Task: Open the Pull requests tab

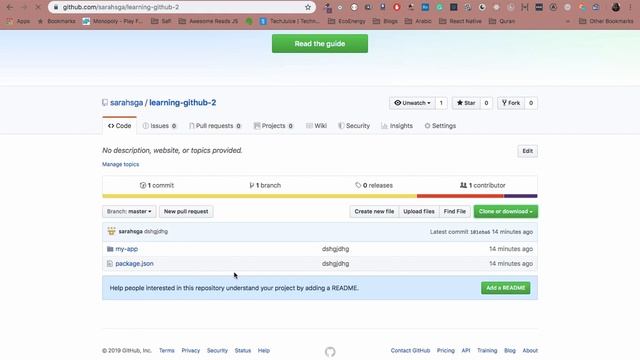Action: click(215, 126)
